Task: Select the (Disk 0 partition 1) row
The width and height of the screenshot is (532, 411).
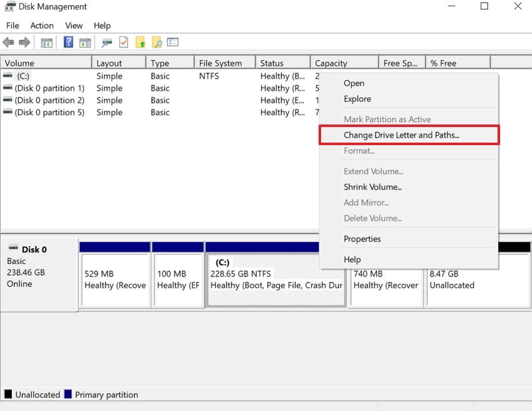Action: point(160,88)
